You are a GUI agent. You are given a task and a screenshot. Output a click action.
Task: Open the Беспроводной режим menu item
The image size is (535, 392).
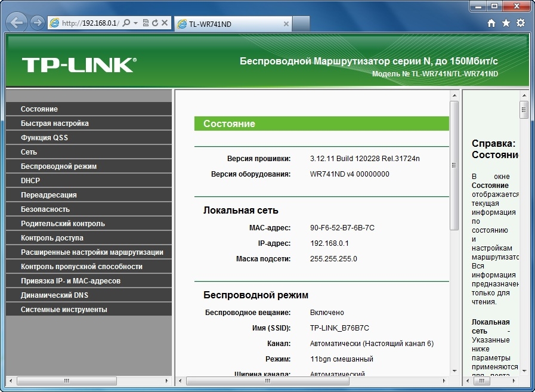pyautogui.click(x=89, y=166)
